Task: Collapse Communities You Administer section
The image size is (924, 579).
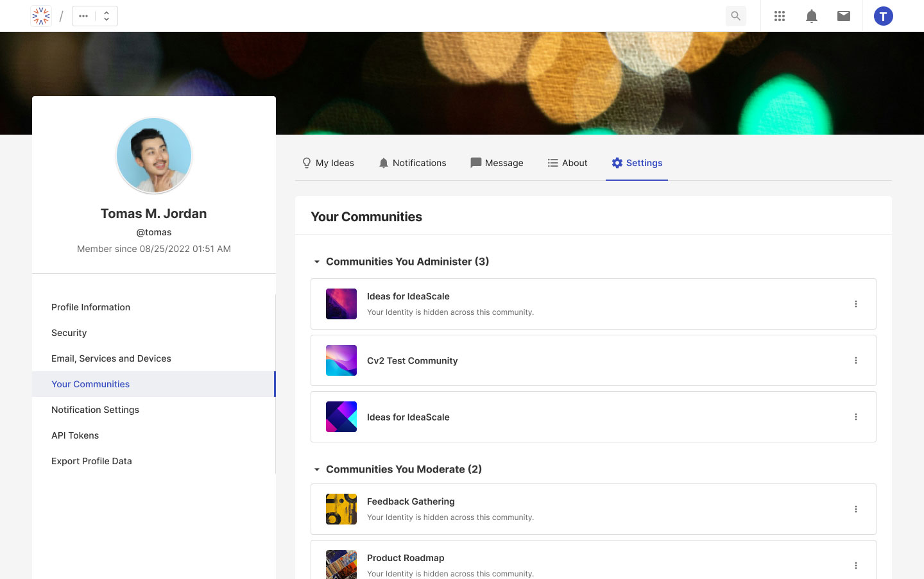Action: pos(317,262)
